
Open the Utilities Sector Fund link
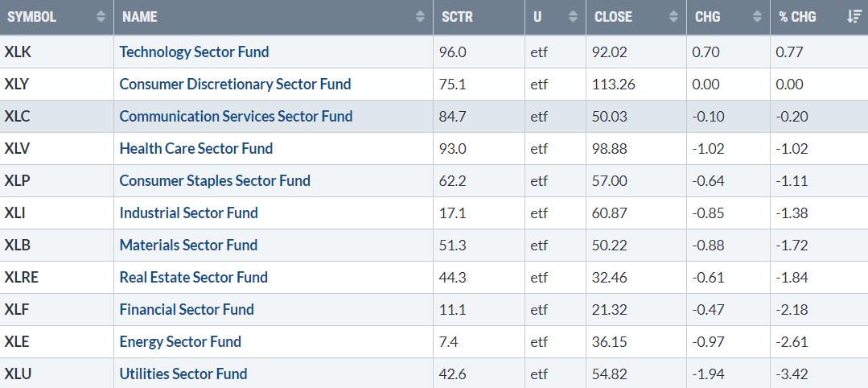[x=183, y=374]
